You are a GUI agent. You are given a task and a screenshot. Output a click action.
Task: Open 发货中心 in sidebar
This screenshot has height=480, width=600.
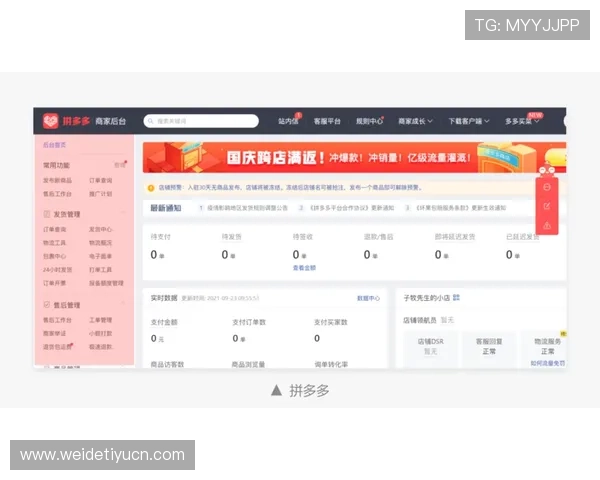[x=101, y=229]
